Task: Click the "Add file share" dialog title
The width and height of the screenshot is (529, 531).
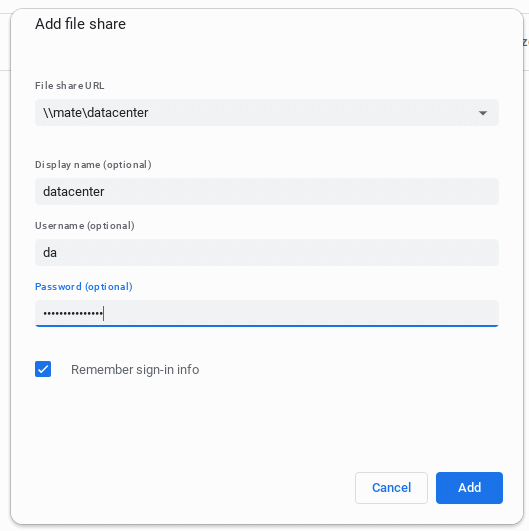Action: coord(81,24)
